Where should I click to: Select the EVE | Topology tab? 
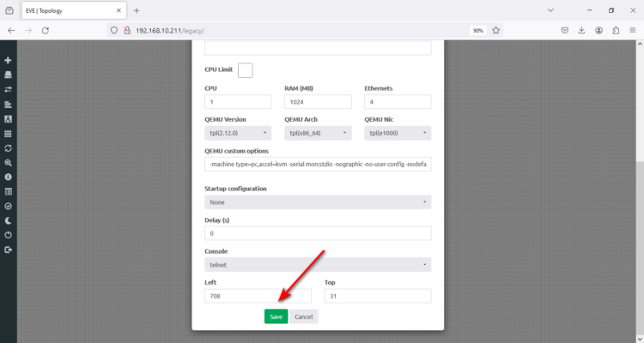click(x=73, y=10)
